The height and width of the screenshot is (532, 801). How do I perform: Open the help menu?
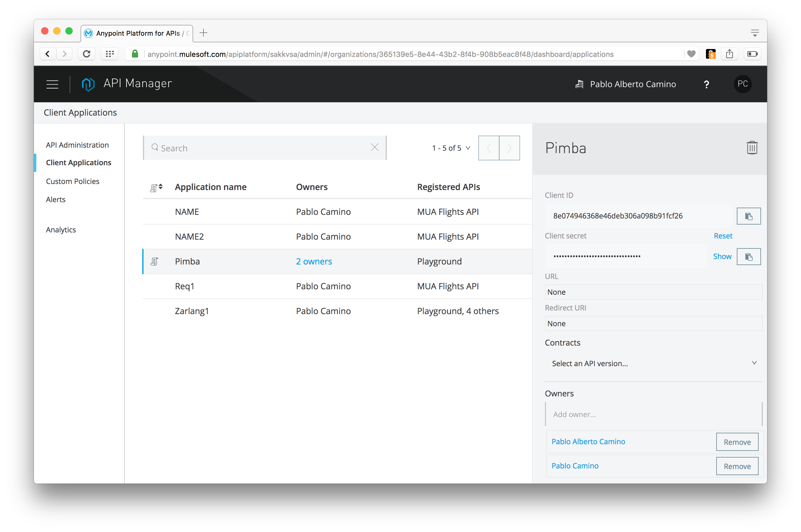(x=706, y=84)
